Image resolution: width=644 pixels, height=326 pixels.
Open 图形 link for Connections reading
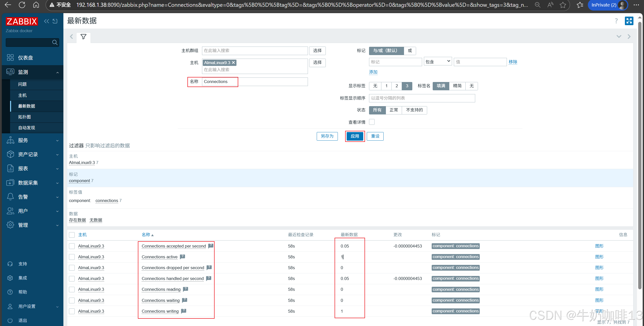click(x=599, y=289)
